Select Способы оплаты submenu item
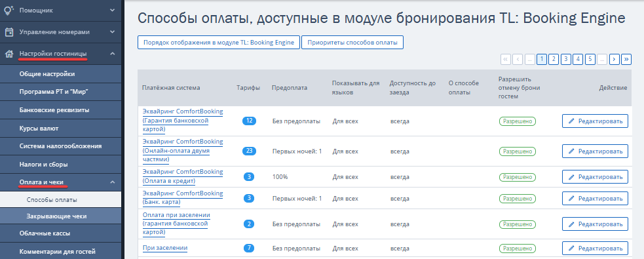 point(61,200)
